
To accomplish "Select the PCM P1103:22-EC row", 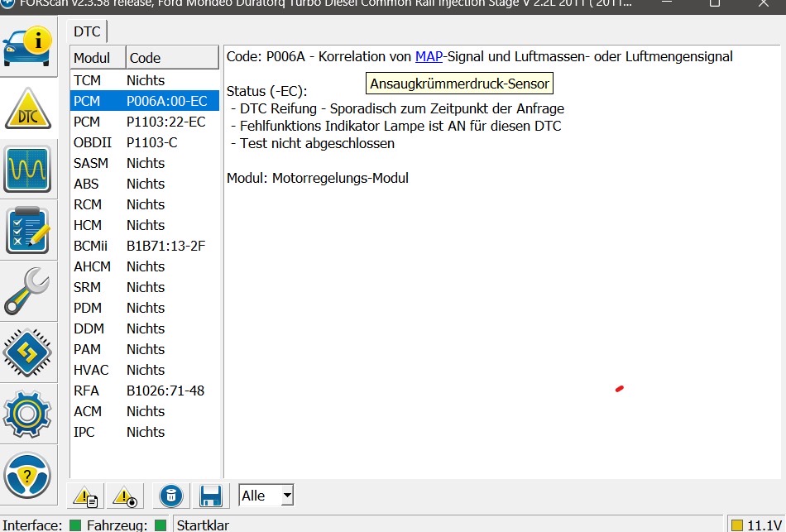I will (x=145, y=122).
